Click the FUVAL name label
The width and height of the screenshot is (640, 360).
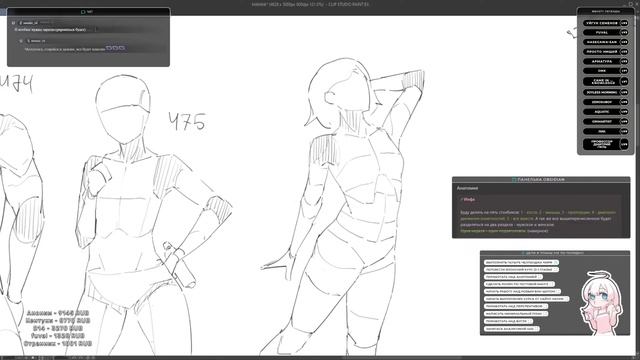pos(602,33)
